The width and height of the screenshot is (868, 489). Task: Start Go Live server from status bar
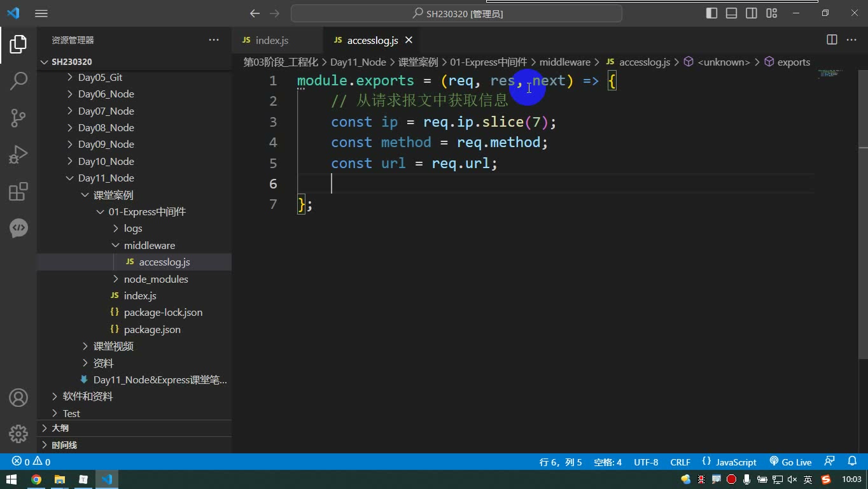tap(790, 462)
